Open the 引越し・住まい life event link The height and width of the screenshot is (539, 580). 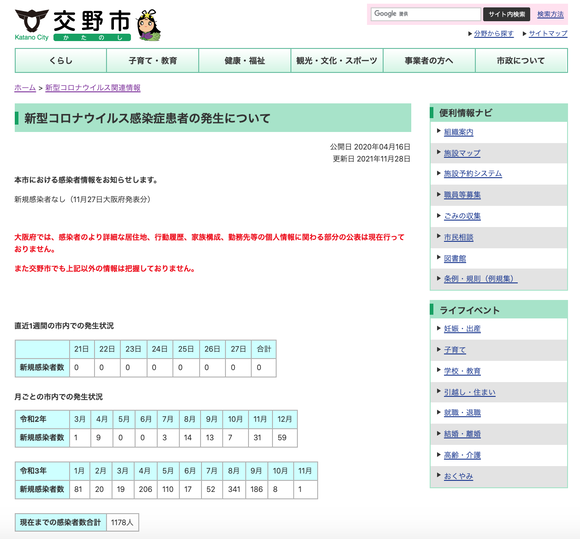[469, 393]
